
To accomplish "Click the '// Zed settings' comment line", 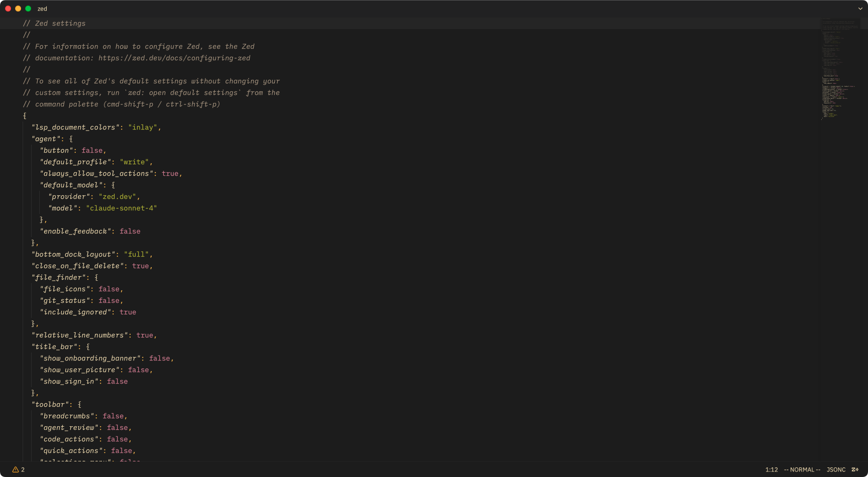I will click(54, 24).
